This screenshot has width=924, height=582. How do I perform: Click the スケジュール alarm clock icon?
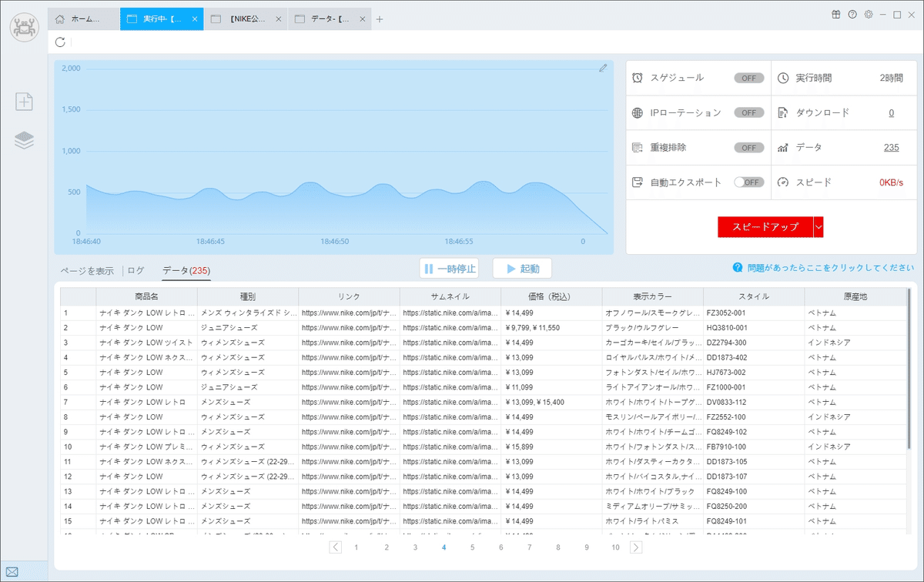pyautogui.click(x=638, y=78)
